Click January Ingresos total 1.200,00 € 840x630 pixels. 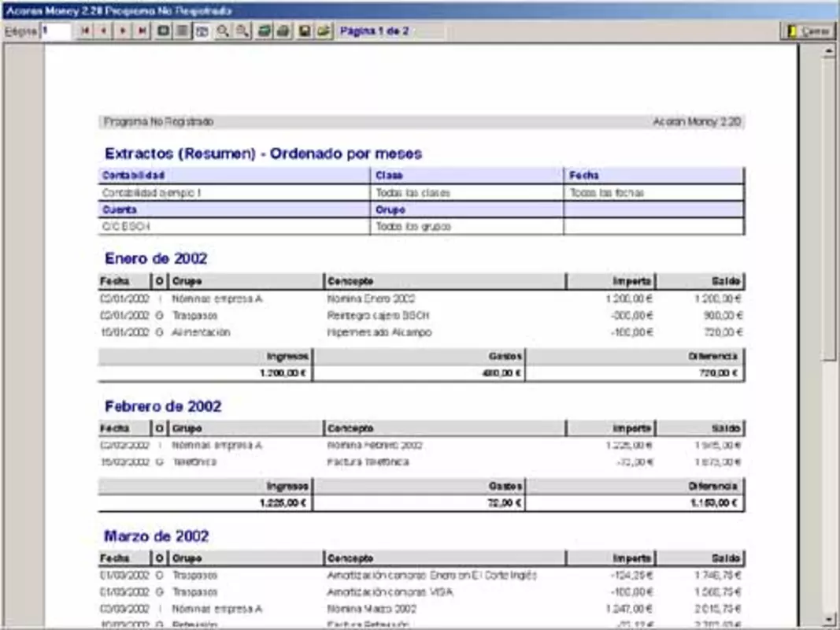point(283,372)
